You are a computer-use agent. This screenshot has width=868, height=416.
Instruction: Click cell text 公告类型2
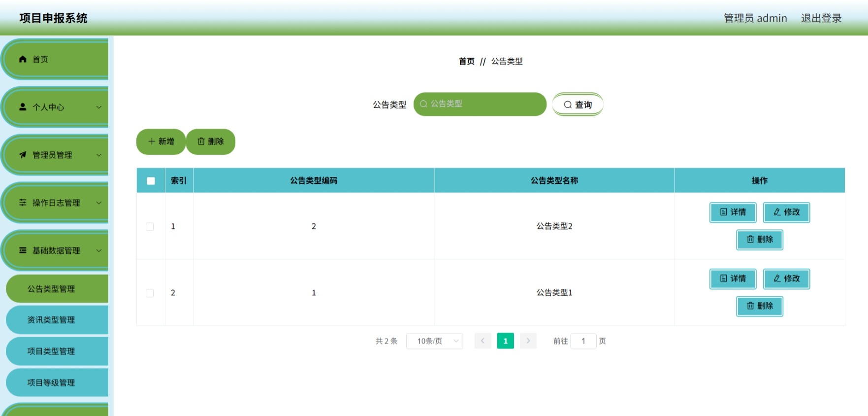pos(554,226)
